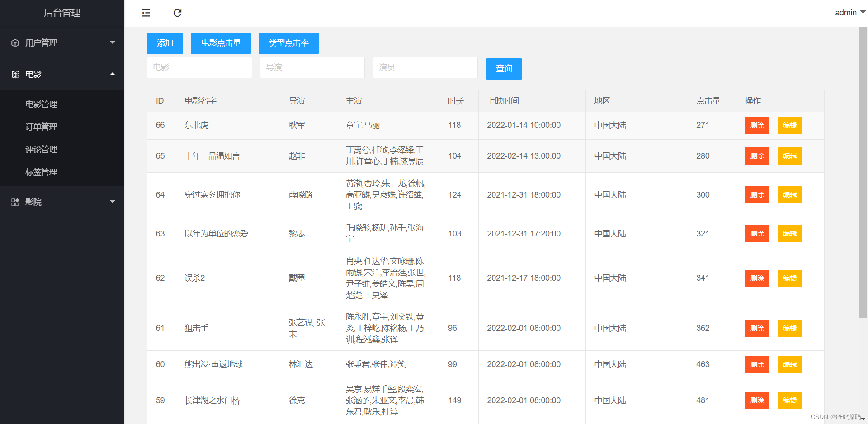This screenshot has height=424, width=868.
Task: Delete the movie 长津湖之水门桥
Action: coord(757,400)
